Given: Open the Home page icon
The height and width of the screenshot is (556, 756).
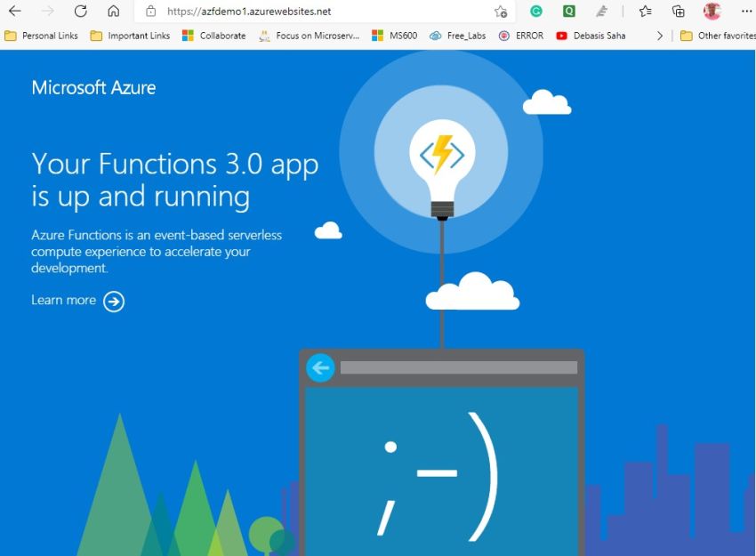Looking at the screenshot, I should click(x=113, y=11).
